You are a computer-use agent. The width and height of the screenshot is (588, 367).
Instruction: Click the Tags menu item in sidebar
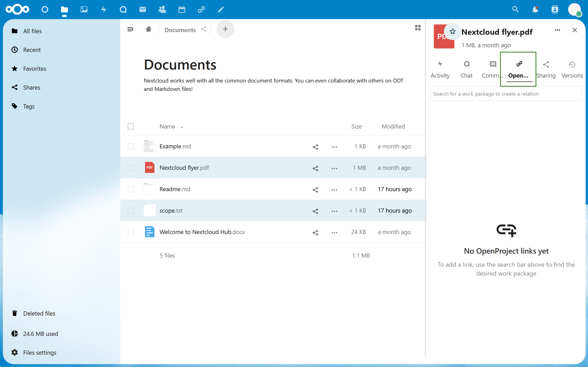[29, 106]
